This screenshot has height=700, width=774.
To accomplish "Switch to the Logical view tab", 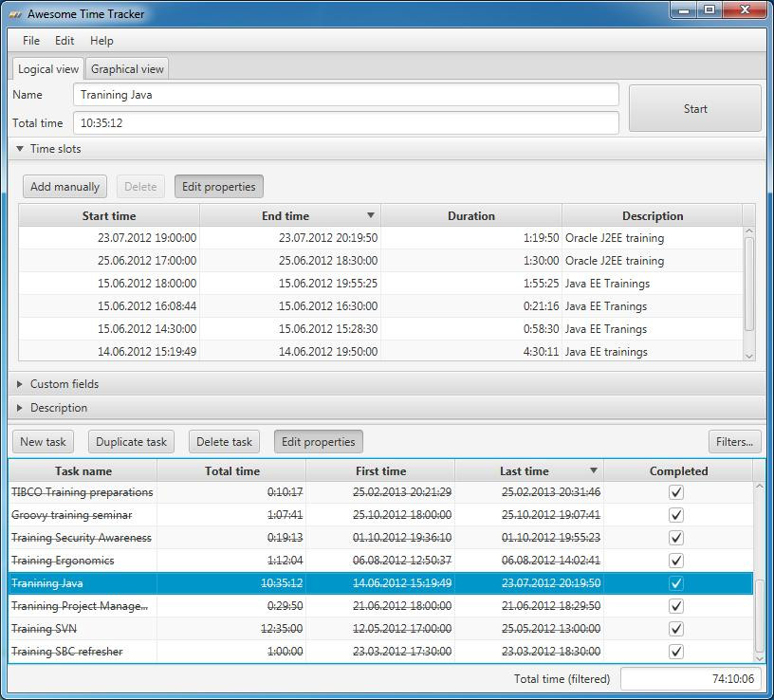I will [x=47, y=69].
